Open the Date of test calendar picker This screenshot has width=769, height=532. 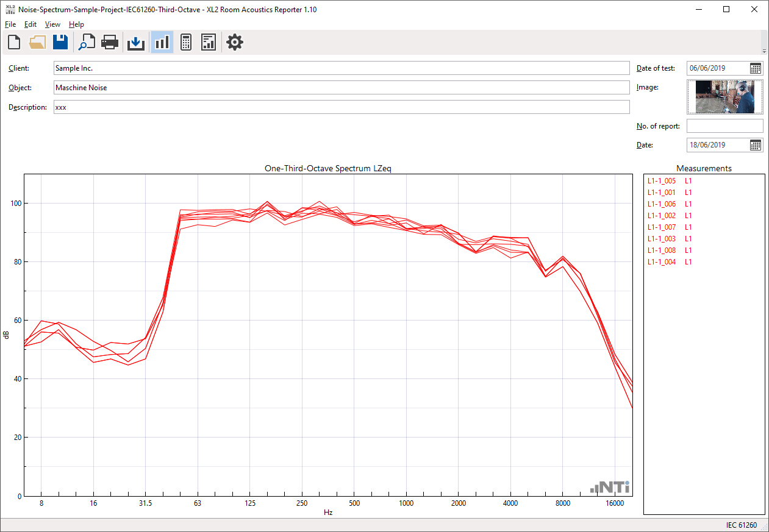coord(756,68)
